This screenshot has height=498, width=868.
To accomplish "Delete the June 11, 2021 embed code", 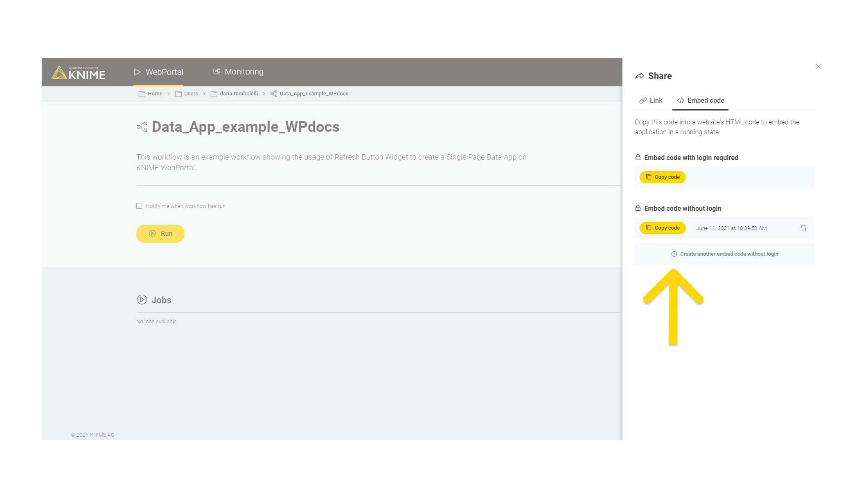I will pyautogui.click(x=804, y=228).
